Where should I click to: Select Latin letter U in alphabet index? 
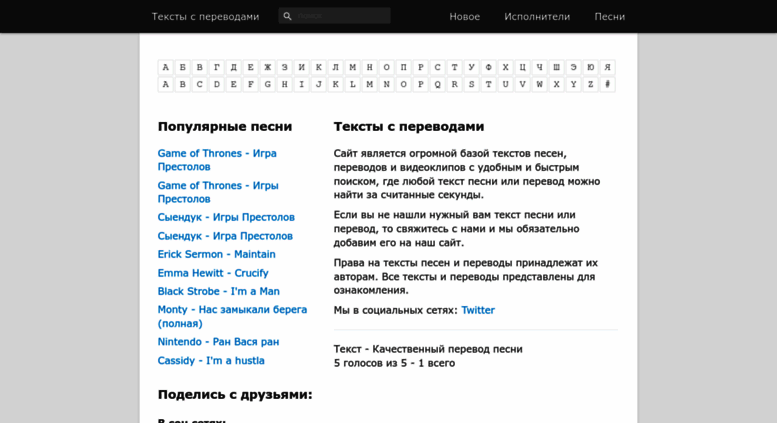pyautogui.click(x=505, y=84)
